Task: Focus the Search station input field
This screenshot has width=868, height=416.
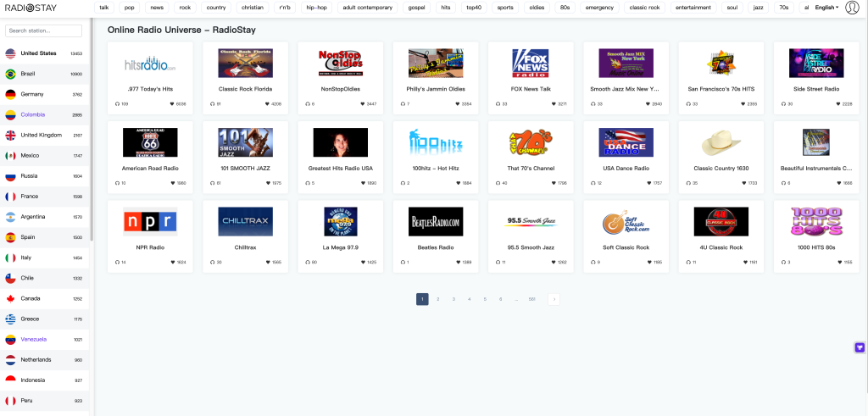Action: click(x=44, y=31)
